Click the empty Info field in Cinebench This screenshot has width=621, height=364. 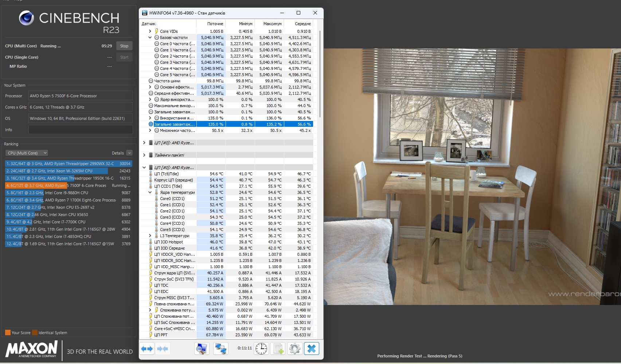pyautogui.click(x=81, y=130)
